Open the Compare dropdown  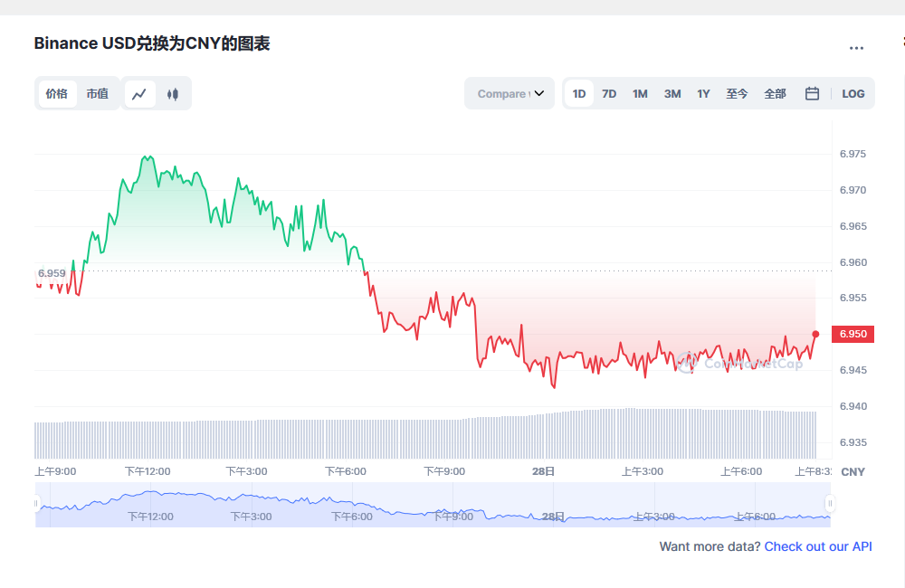coord(510,93)
